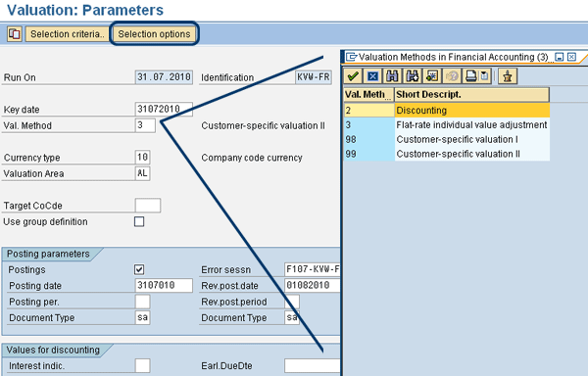The image size is (588, 376).
Task: Print the valuation methods list
Action: [471, 76]
